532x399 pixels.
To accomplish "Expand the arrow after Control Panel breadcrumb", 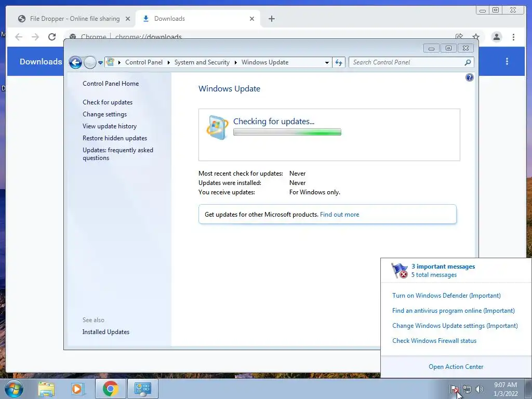I will point(169,62).
